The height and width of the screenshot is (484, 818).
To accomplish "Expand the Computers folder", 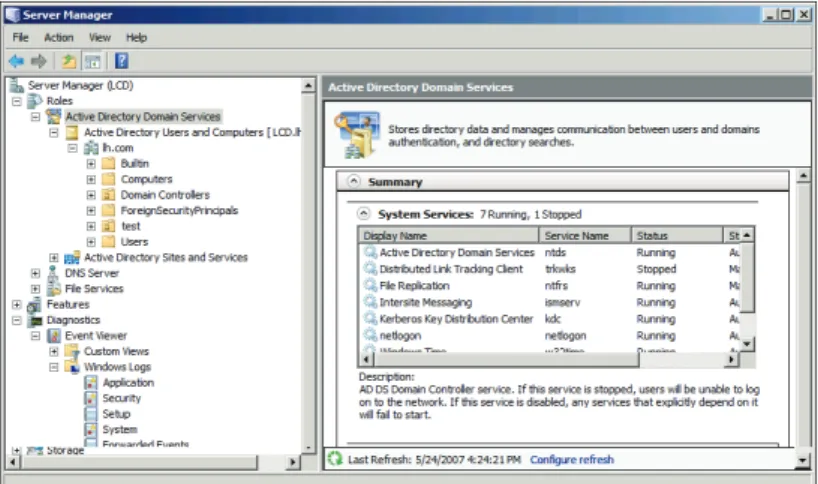I will 91,179.
